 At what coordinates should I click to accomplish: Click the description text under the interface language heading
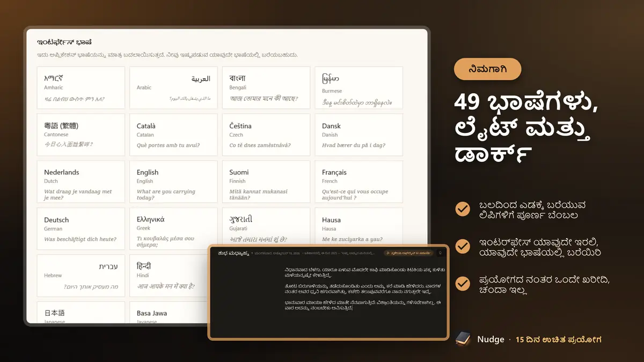(x=167, y=55)
